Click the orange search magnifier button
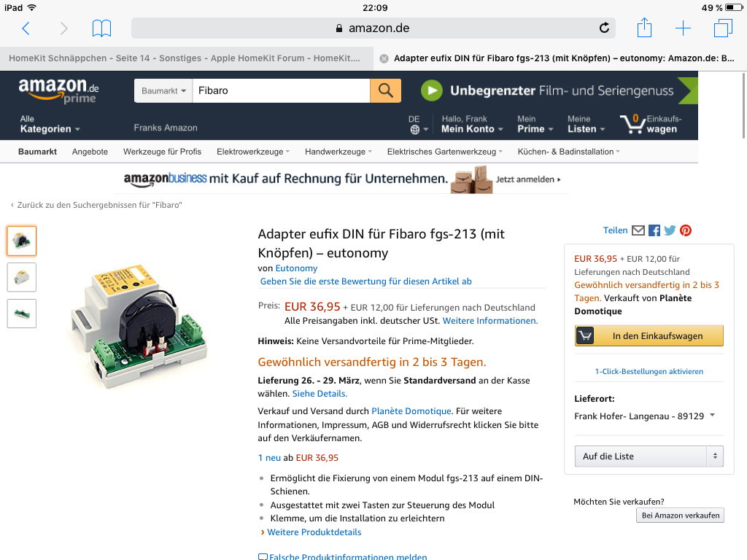 click(385, 90)
